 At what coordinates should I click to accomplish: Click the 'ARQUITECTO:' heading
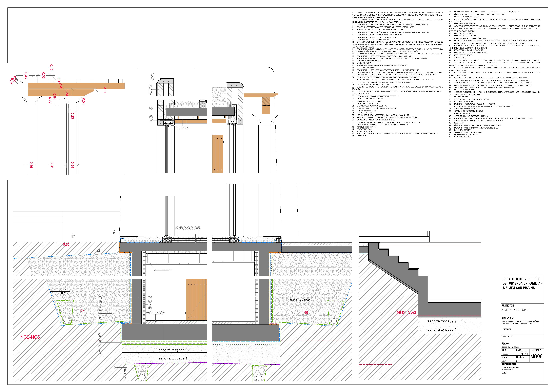[509, 364]
